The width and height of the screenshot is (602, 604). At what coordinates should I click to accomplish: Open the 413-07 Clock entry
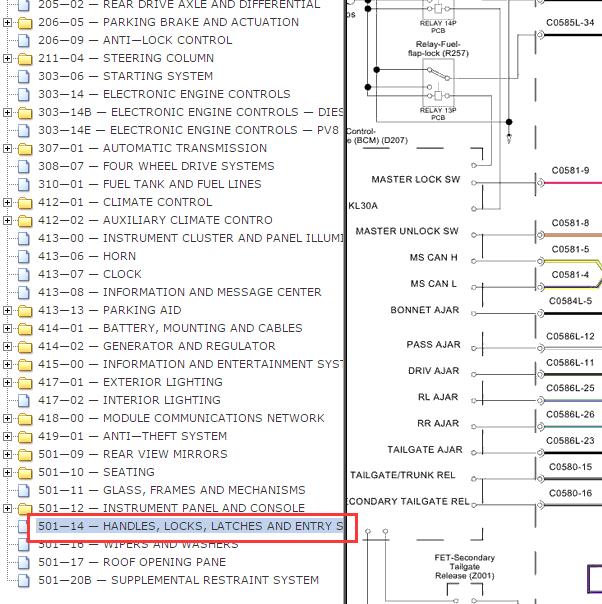[90, 274]
